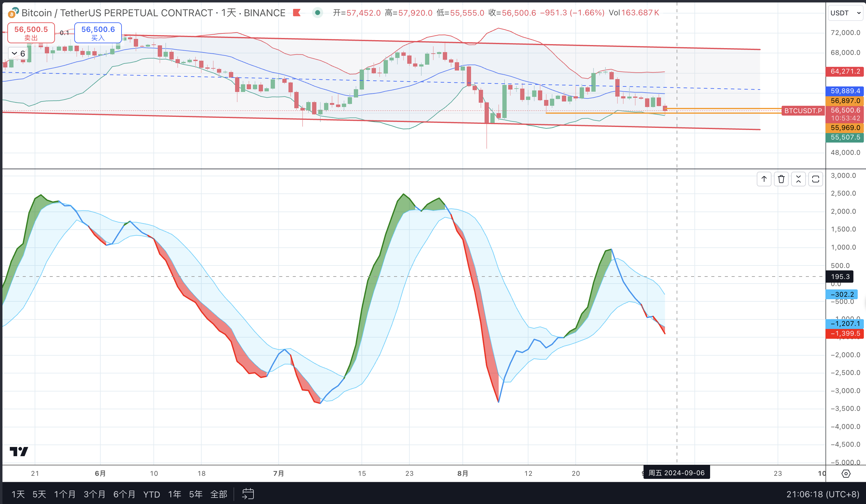Viewport: 866px width, 504px height.
Task: Collapse the indicator pane
Action: (798, 179)
